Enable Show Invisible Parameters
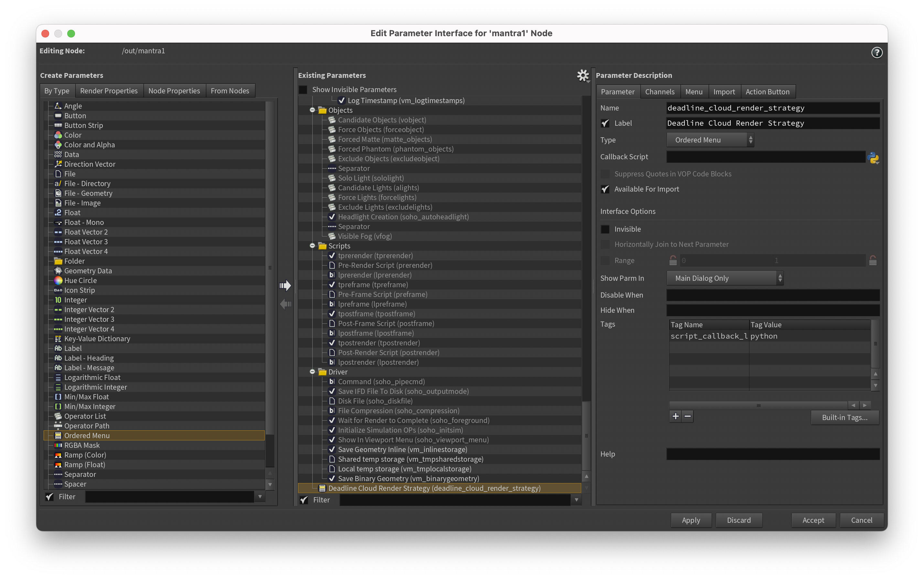The image size is (924, 579). (x=303, y=89)
